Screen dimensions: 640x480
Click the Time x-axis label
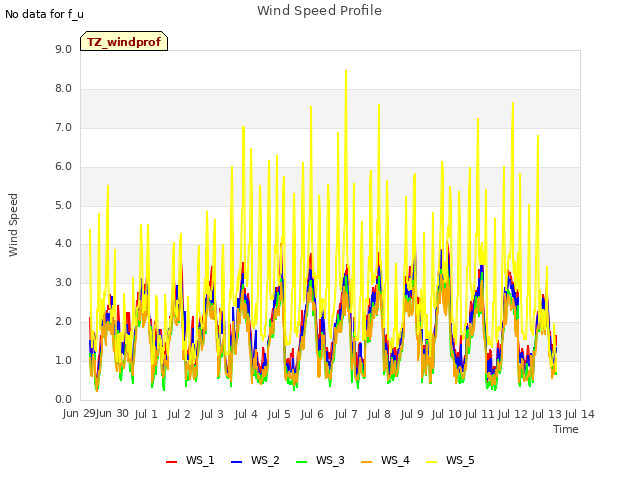pos(566,429)
